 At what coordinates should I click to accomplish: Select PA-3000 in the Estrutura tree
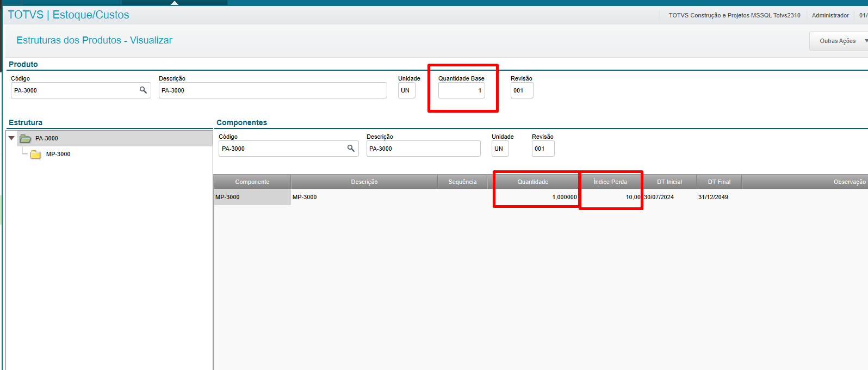tap(47, 138)
